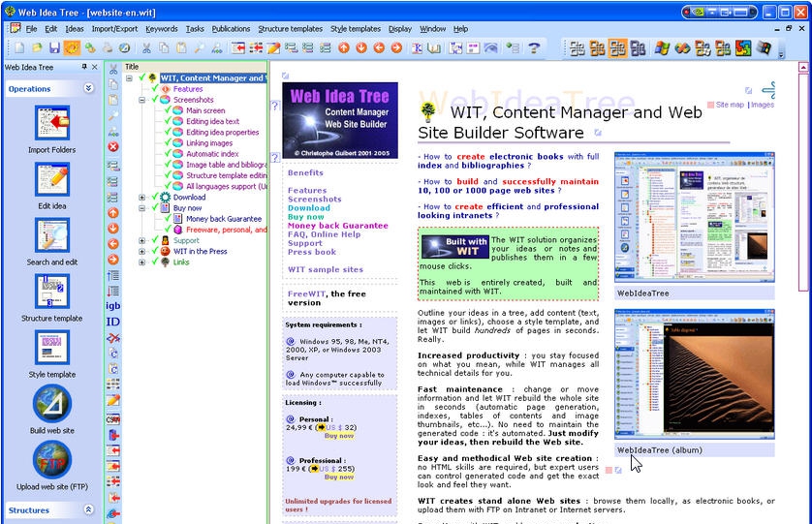
Task: Click the FAQ, Online Help link
Action: 325,234
